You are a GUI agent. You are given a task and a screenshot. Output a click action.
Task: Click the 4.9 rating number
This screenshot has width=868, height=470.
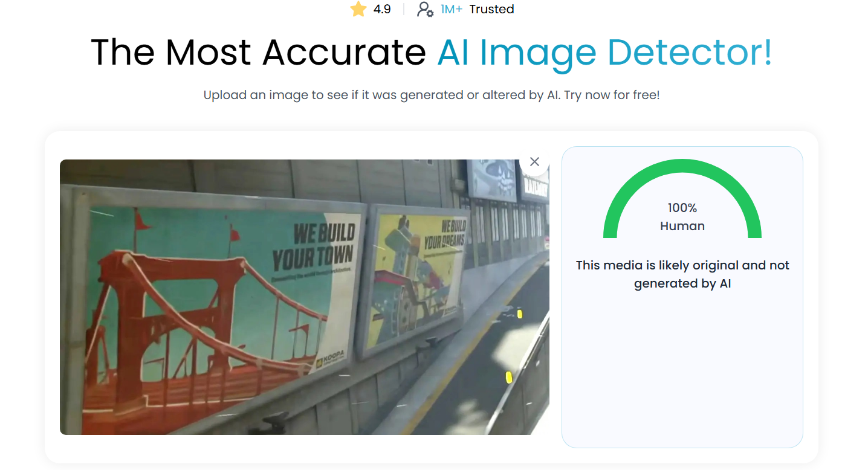point(382,9)
